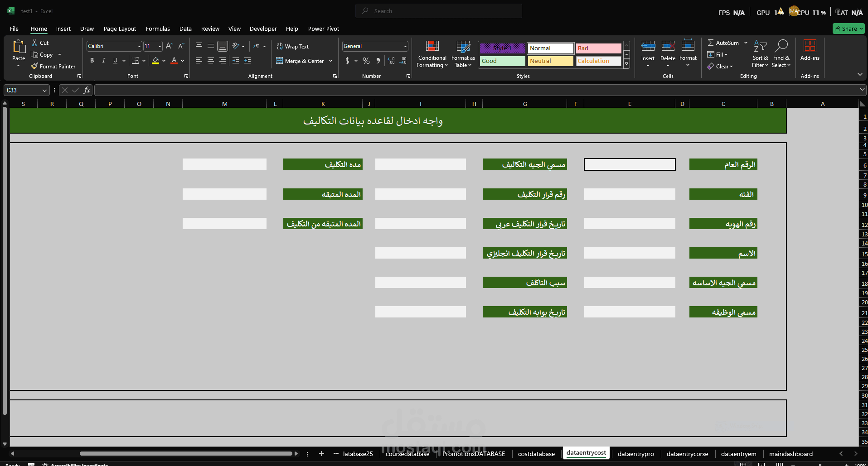
Task: Toggle Italic formatting
Action: (104, 61)
